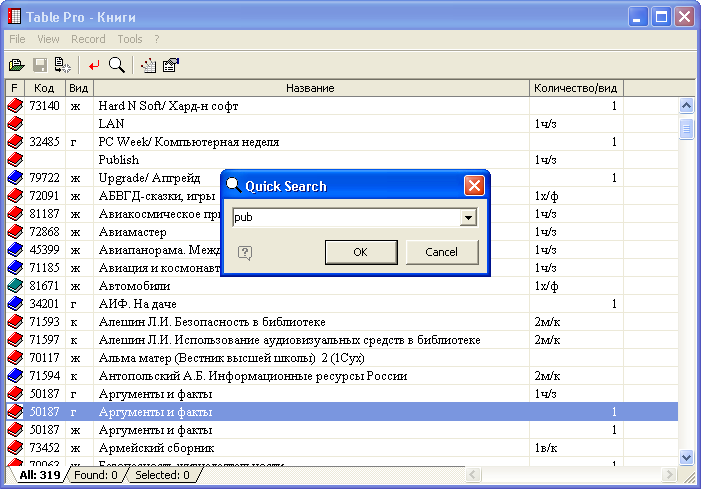Click the red book icon beside 73140
This screenshot has height=489, width=701.
click(15, 106)
